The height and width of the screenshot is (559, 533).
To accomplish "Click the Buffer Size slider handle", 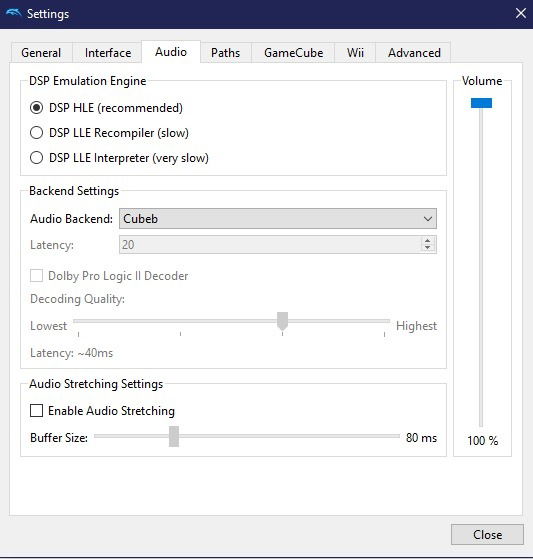I will (174, 436).
